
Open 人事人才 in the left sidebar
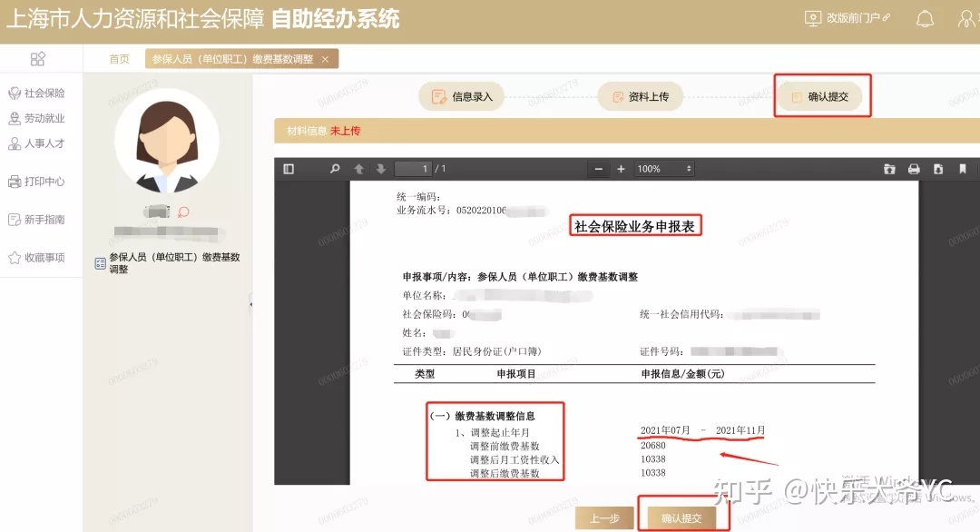37,143
